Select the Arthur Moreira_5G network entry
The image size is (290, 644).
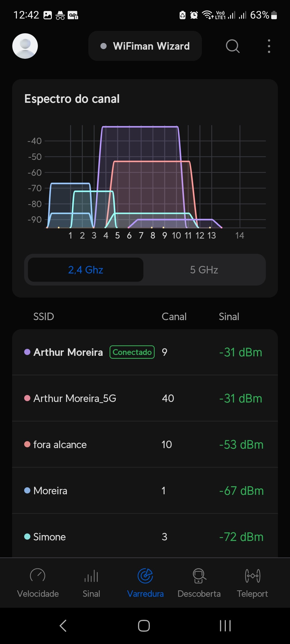tap(145, 398)
